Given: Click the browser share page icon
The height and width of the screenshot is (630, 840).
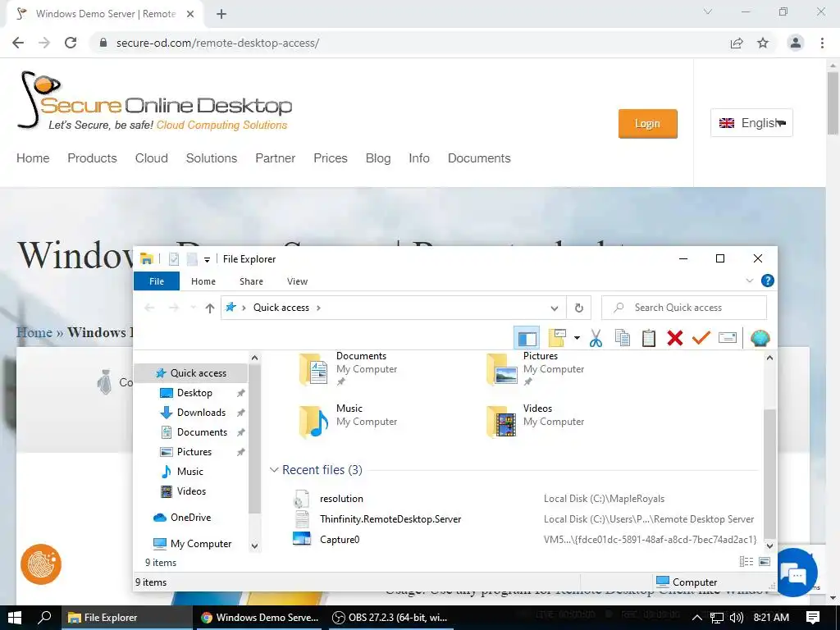Looking at the screenshot, I should tap(737, 43).
